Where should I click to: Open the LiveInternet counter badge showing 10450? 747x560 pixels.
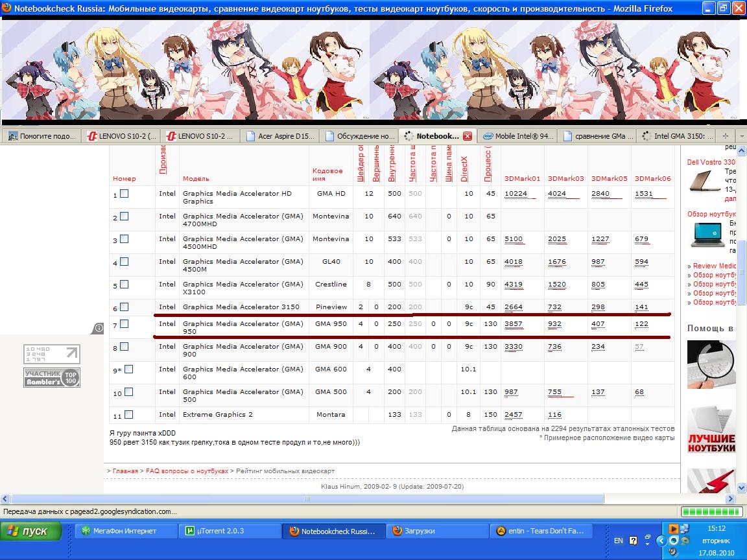pos(51,354)
